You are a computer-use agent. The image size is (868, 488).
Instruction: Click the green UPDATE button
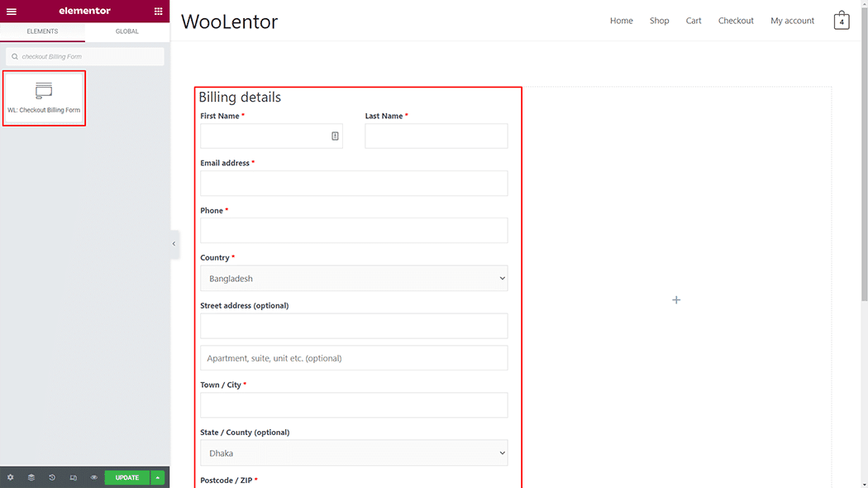click(x=126, y=477)
